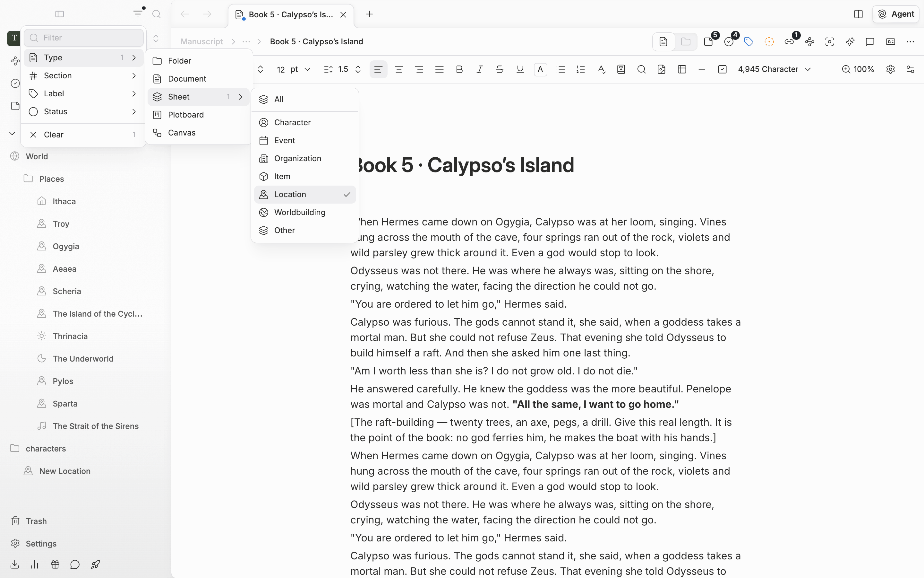Image resolution: width=924 pixels, height=578 pixels.
Task: Insert a bulleted list
Action: (x=560, y=69)
